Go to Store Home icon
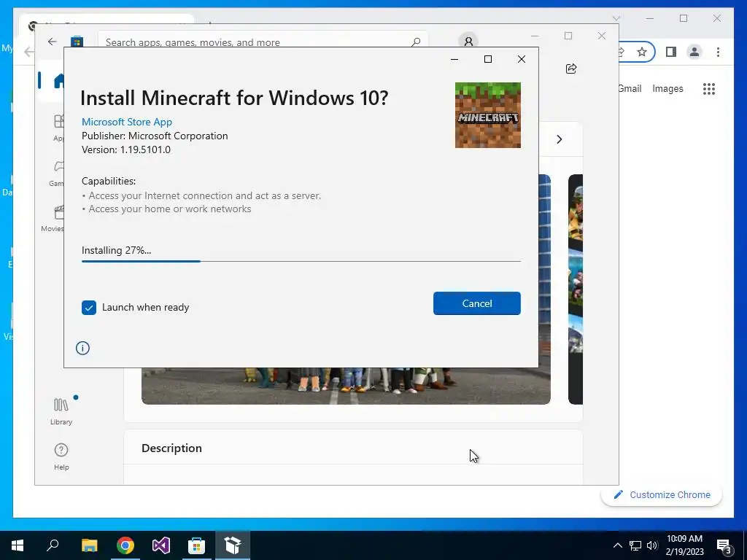Image resolution: width=747 pixels, height=560 pixels. click(59, 81)
